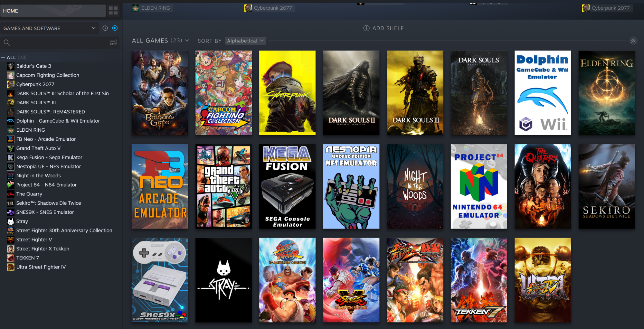Screen dimensions: 644x329
Task: Click the Cyberpunk 2077 sidebar icon
Action: point(11,84)
